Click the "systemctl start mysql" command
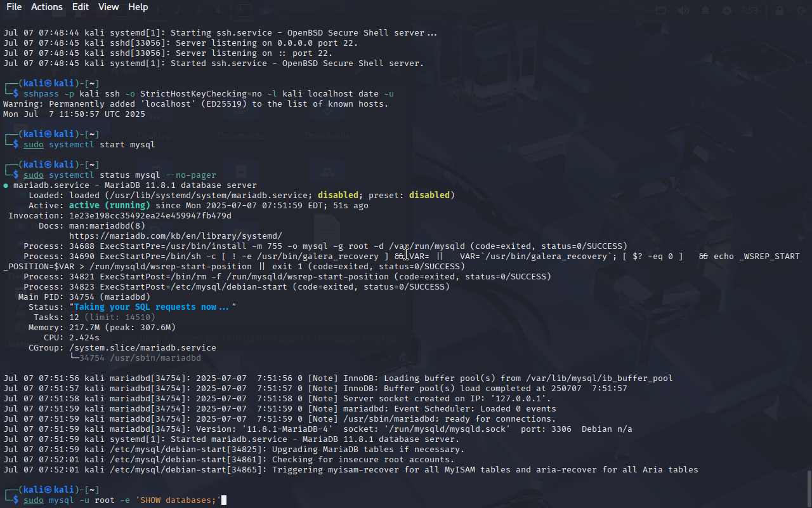This screenshot has width=812, height=508. (x=102, y=145)
